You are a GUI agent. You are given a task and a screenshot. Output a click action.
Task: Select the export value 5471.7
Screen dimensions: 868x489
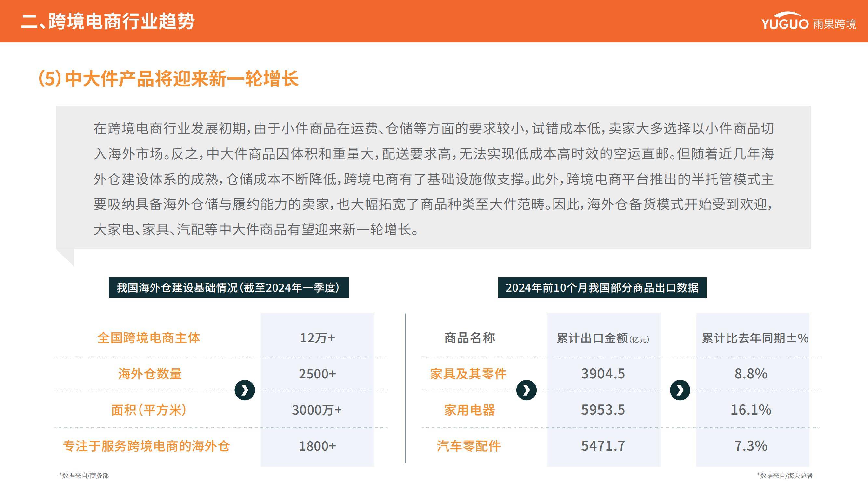(603, 446)
